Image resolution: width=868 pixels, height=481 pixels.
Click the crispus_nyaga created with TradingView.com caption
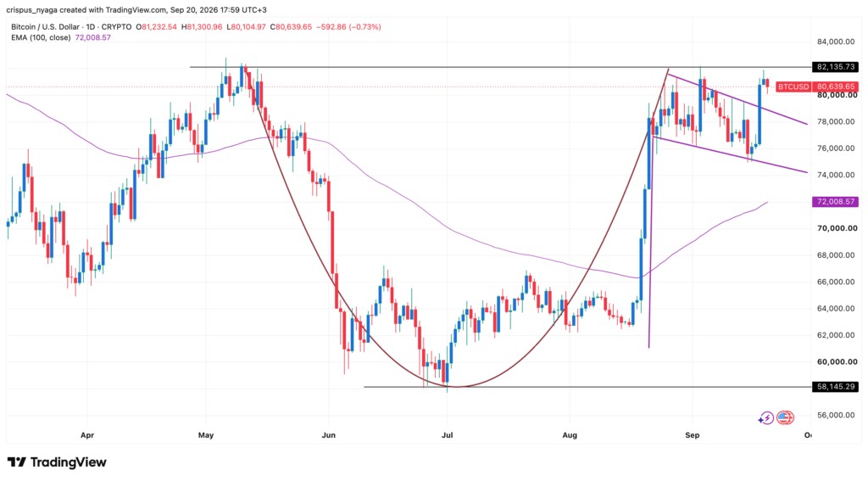(136, 10)
